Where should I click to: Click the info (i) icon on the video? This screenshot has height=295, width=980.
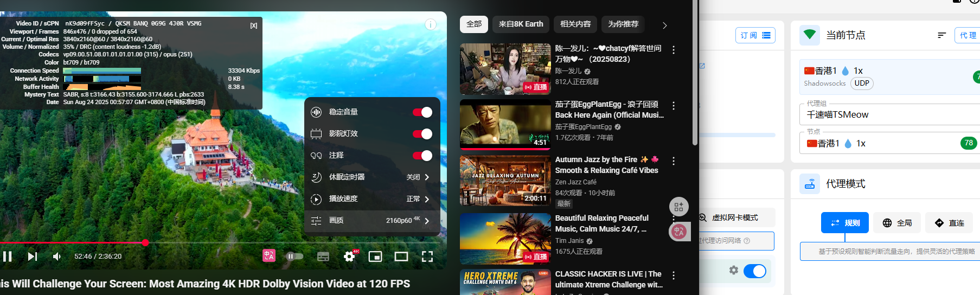[431, 24]
